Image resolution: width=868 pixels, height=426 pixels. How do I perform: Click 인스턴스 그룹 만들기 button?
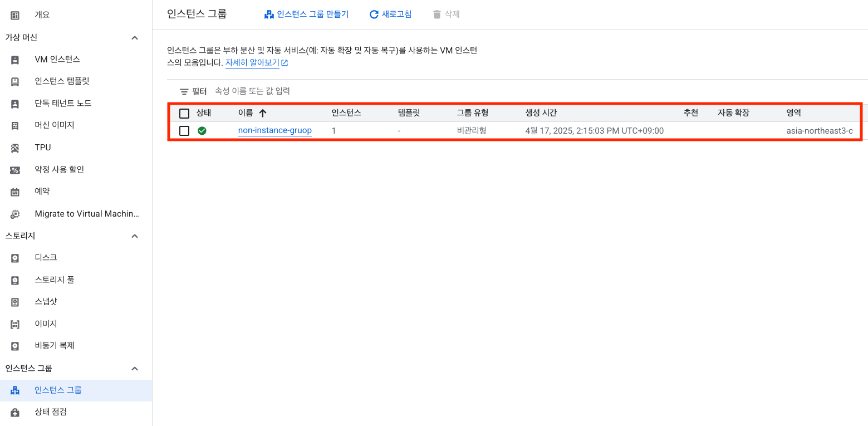click(306, 14)
